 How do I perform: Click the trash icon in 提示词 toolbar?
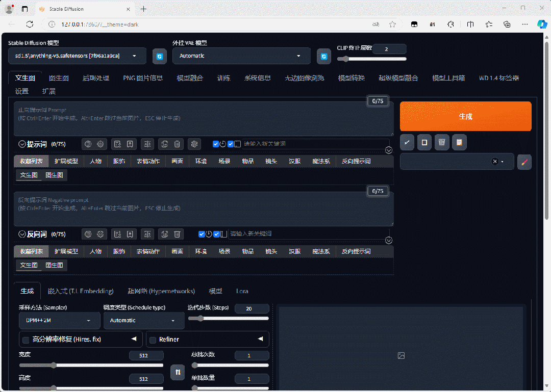[177, 144]
